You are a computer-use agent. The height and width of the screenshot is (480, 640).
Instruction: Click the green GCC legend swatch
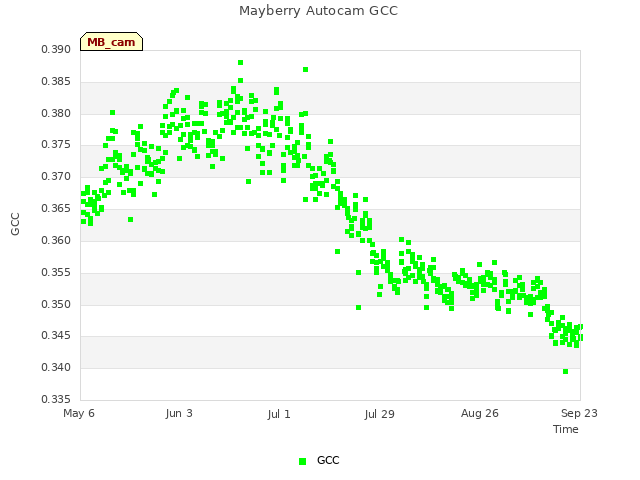pos(302,461)
